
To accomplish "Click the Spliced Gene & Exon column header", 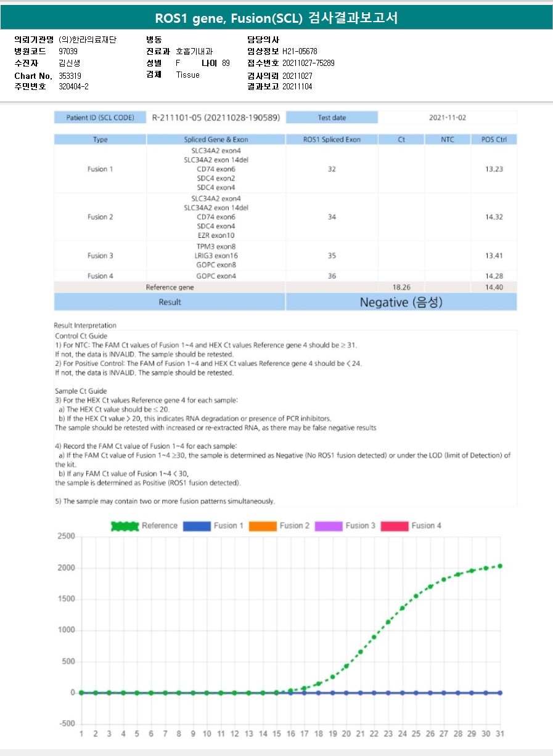I will (x=216, y=139).
